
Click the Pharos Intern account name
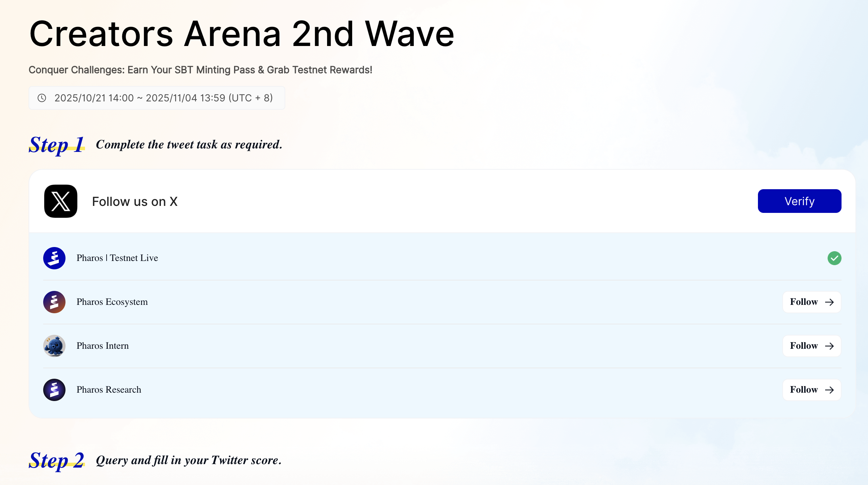pyautogui.click(x=103, y=346)
